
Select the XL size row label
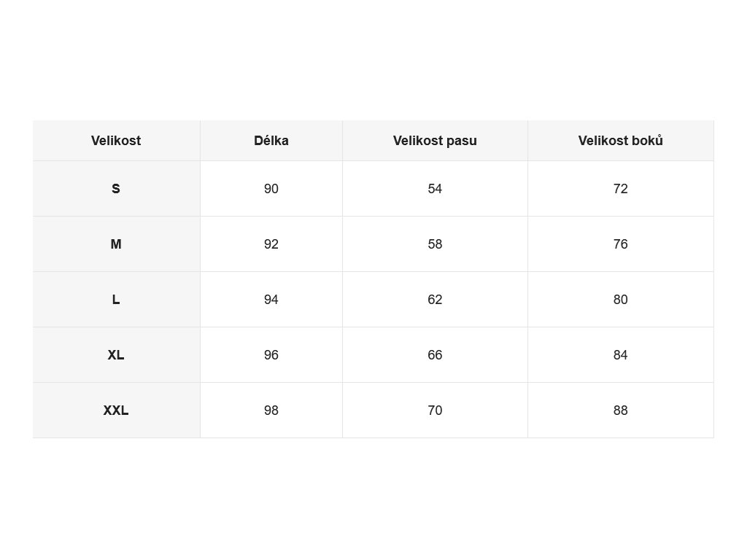pos(116,355)
